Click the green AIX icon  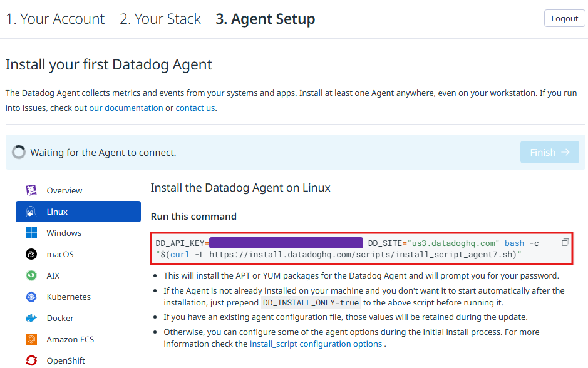(31, 275)
